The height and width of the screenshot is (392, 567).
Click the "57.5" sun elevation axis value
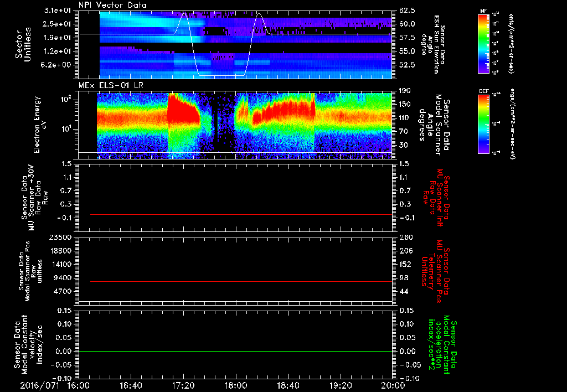(x=407, y=38)
